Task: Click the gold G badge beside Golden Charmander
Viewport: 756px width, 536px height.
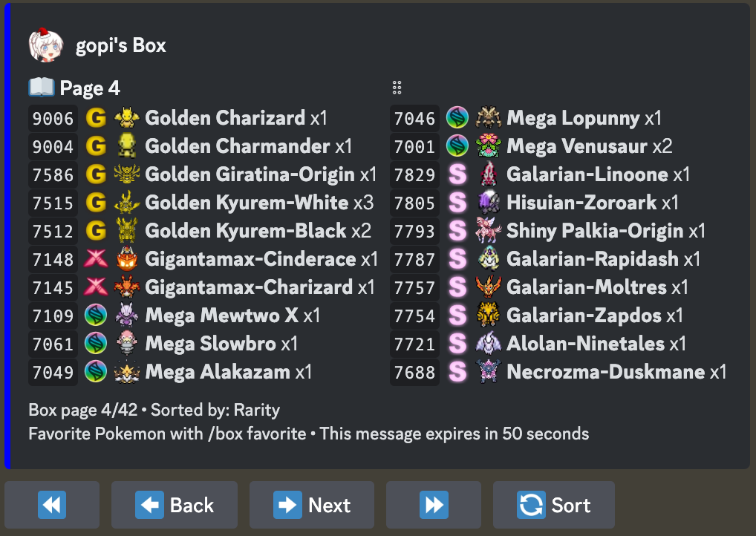Action: [96, 146]
